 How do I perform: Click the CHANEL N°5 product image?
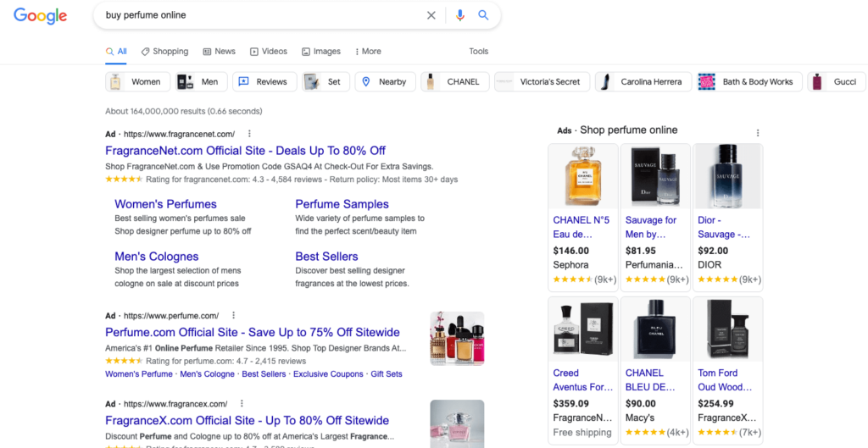tap(582, 176)
